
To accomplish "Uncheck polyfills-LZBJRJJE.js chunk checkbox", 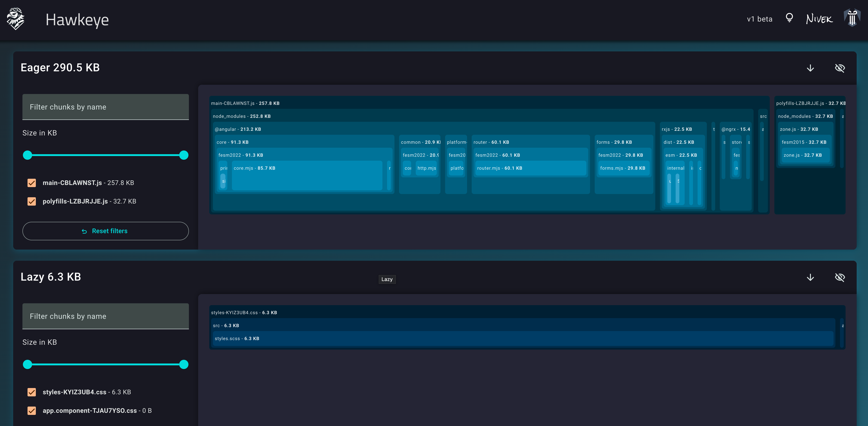I will click(32, 201).
